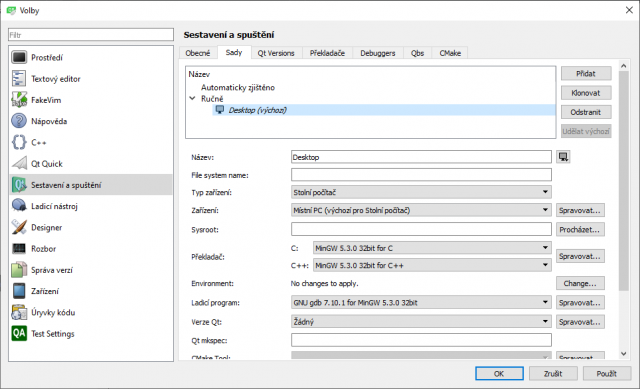
Task: Open the Rozbor analyzer icon
Action: pyautogui.click(x=19, y=249)
